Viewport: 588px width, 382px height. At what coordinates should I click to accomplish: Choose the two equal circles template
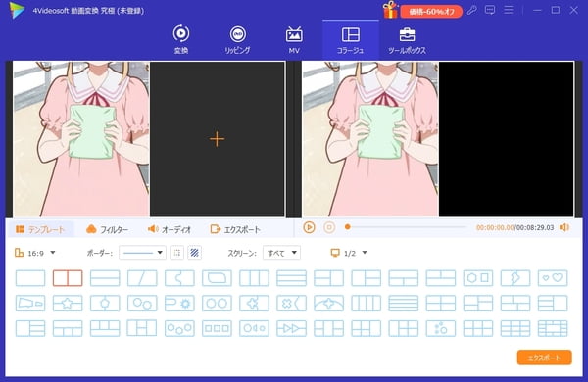pos(217,304)
